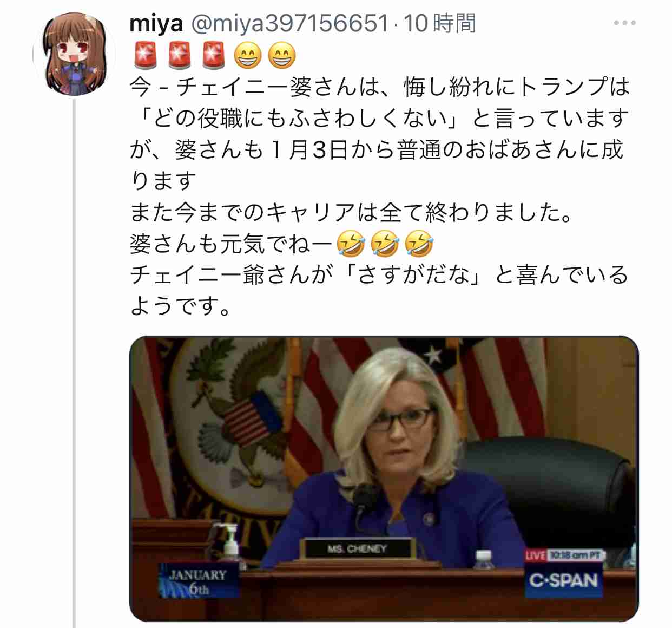The height and width of the screenshot is (628, 672).
Task: Select the red LIVE badge in image
Action: point(535,555)
